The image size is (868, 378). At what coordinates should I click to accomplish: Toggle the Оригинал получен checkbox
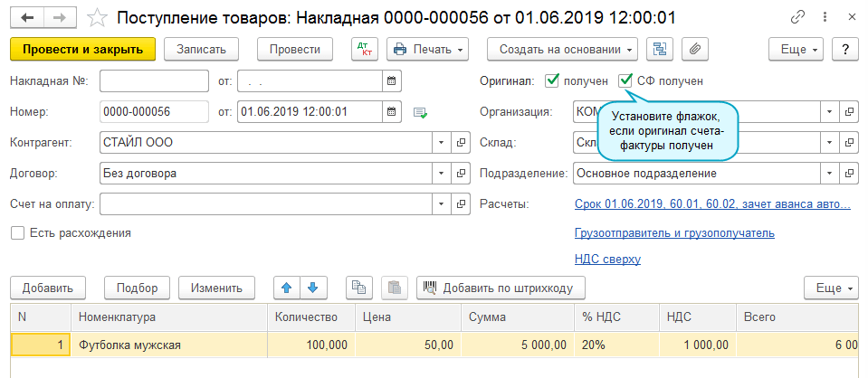point(552,81)
